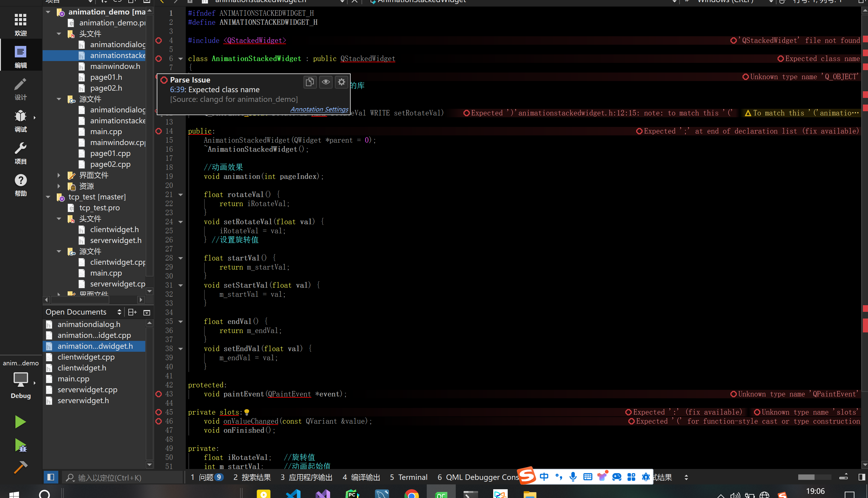The width and height of the screenshot is (868, 498).
Task: Open the Open Documents pane dropdown
Action: [119, 312]
